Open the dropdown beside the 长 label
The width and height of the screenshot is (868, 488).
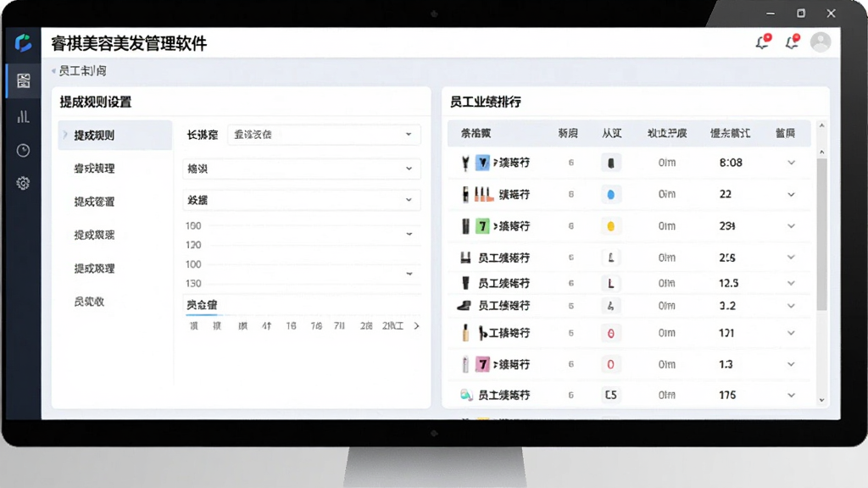coord(324,135)
